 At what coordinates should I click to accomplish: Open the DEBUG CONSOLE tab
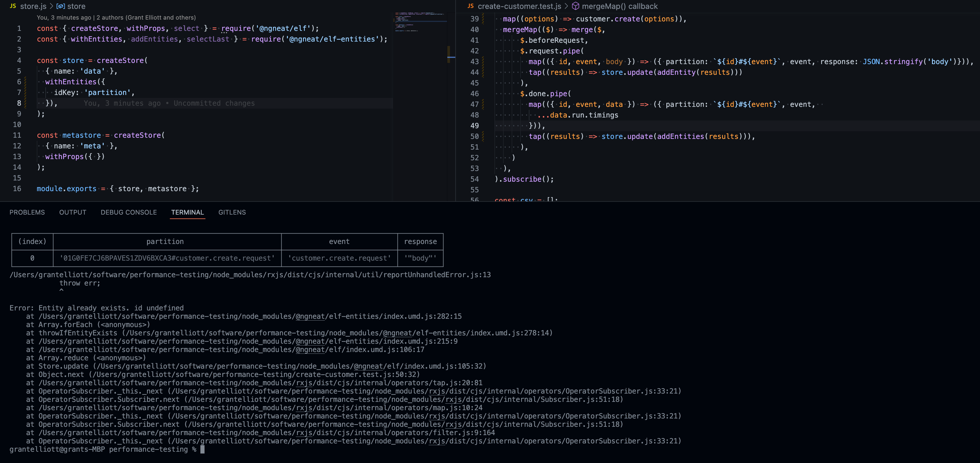point(129,212)
